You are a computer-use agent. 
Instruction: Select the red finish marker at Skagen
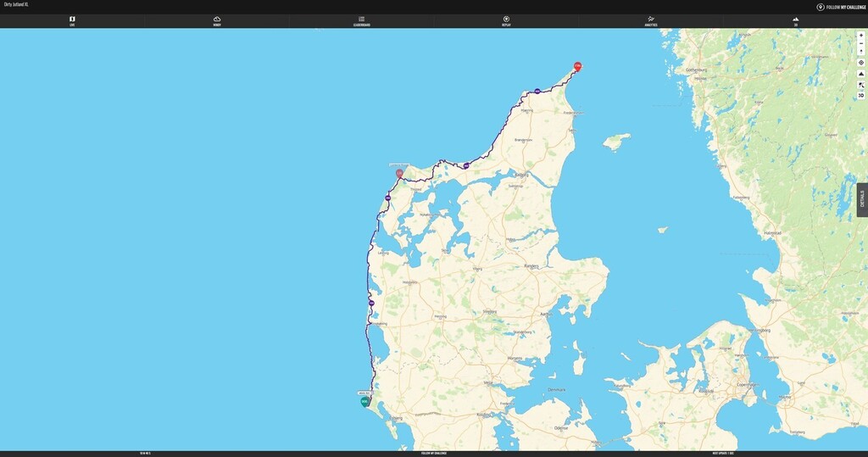coord(577,66)
